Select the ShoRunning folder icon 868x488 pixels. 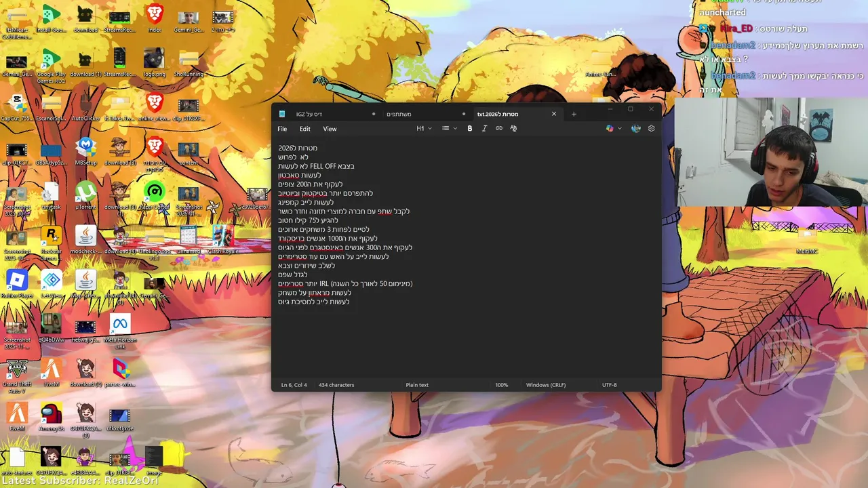tap(189, 62)
